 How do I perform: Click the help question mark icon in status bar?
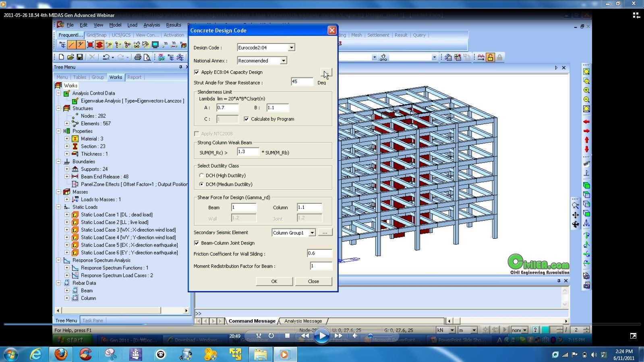point(535,330)
